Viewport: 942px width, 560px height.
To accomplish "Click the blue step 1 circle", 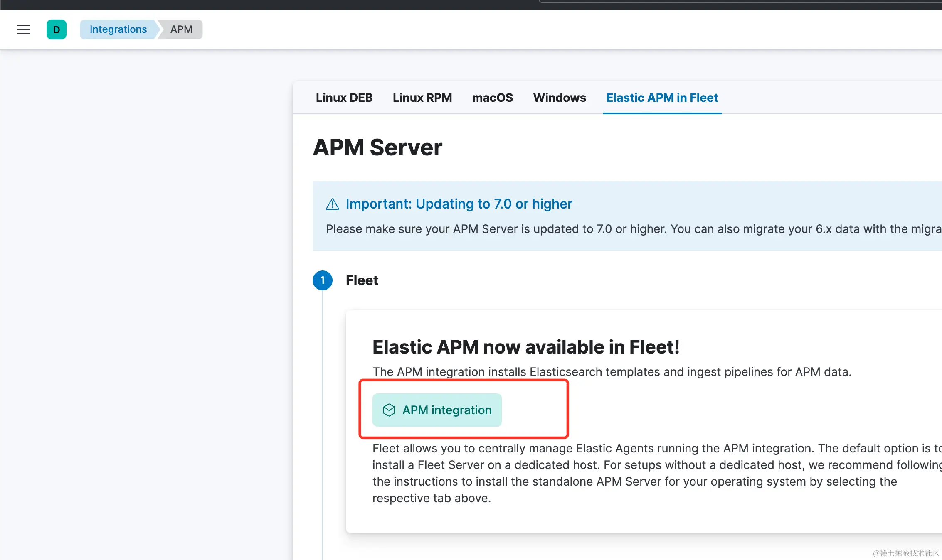I will pyautogui.click(x=322, y=280).
